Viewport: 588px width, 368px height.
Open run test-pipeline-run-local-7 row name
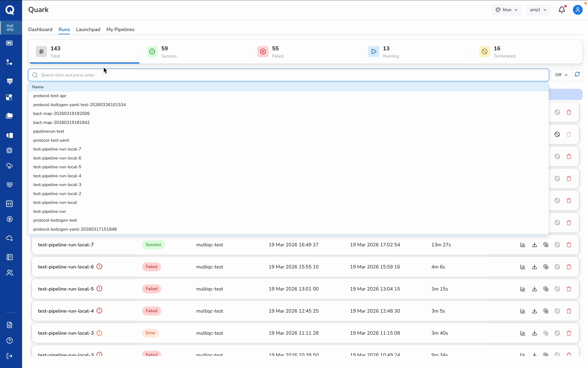pos(66,245)
